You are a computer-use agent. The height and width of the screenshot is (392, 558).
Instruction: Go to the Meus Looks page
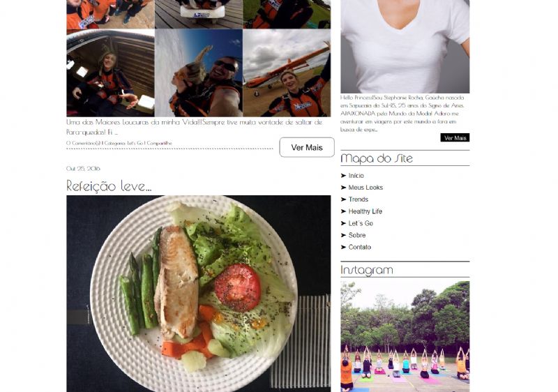coord(365,188)
